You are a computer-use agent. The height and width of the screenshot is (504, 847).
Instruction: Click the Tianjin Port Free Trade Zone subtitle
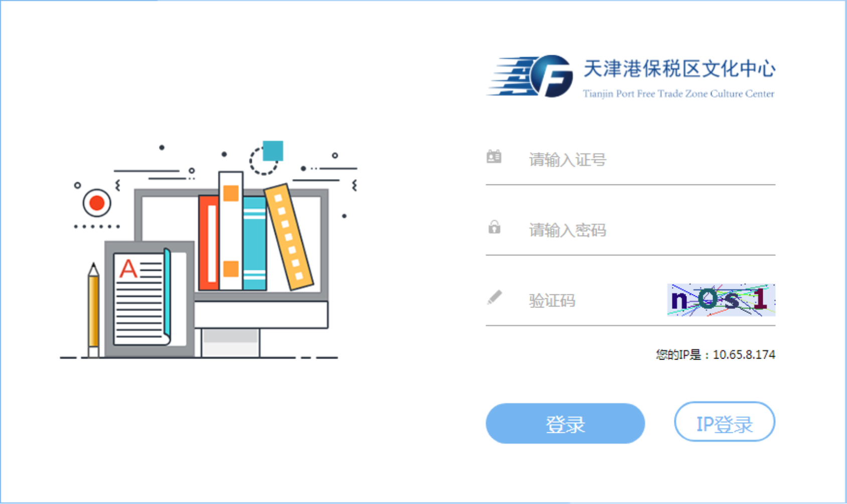tap(678, 94)
